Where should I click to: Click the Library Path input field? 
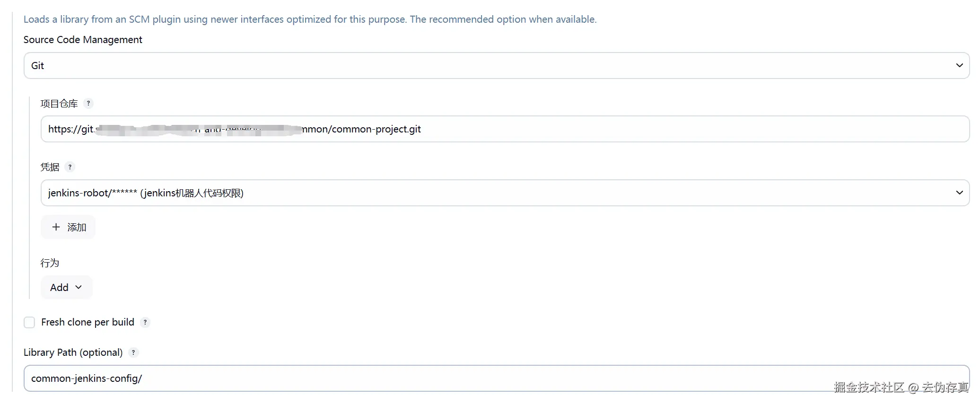497,378
